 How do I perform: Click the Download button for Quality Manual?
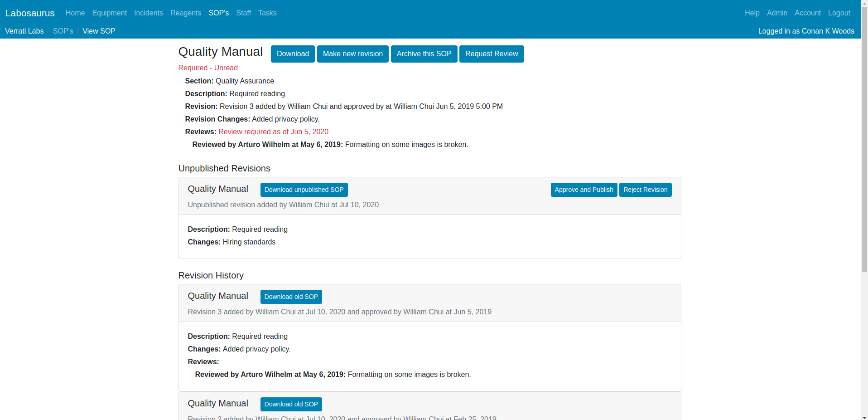click(293, 54)
